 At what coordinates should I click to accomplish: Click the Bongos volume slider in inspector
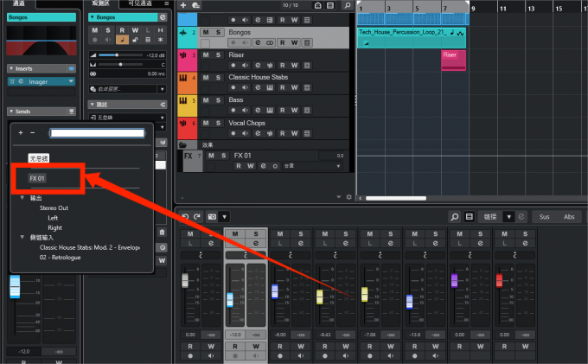pos(120,55)
